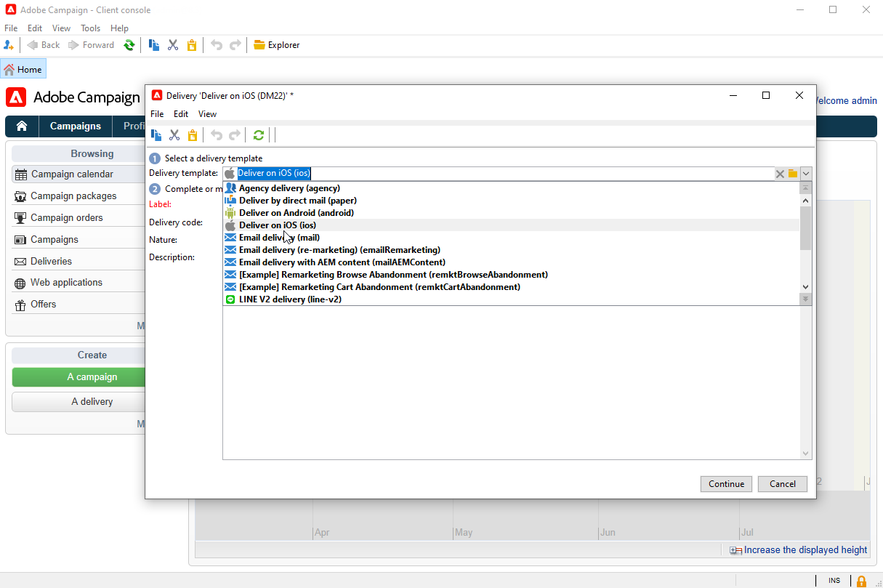
Task: Open the Help menu in main window
Action: (119, 28)
